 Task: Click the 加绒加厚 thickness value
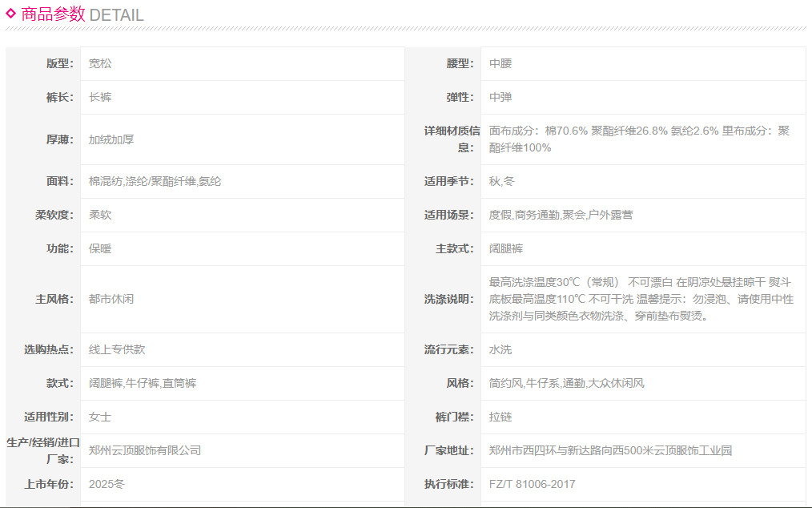coord(111,139)
